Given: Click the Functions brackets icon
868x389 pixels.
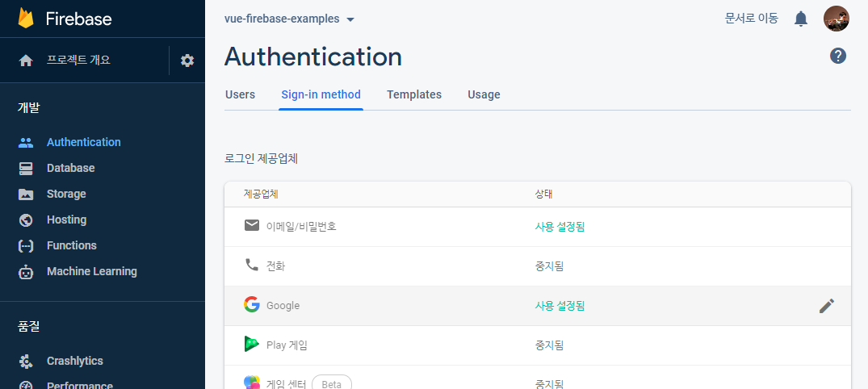Looking at the screenshot, I should click(x=26, y=246).
